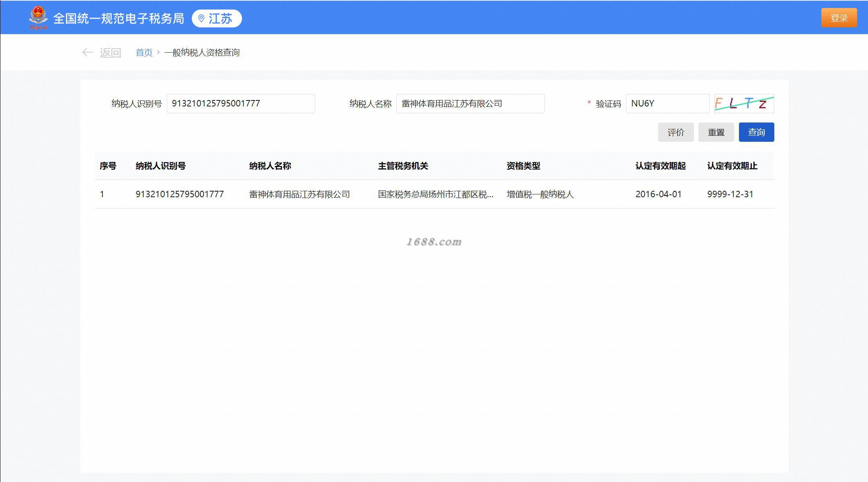Click the 查询 query button
This screenshot has height=482, width=868.
click(756, 132)
